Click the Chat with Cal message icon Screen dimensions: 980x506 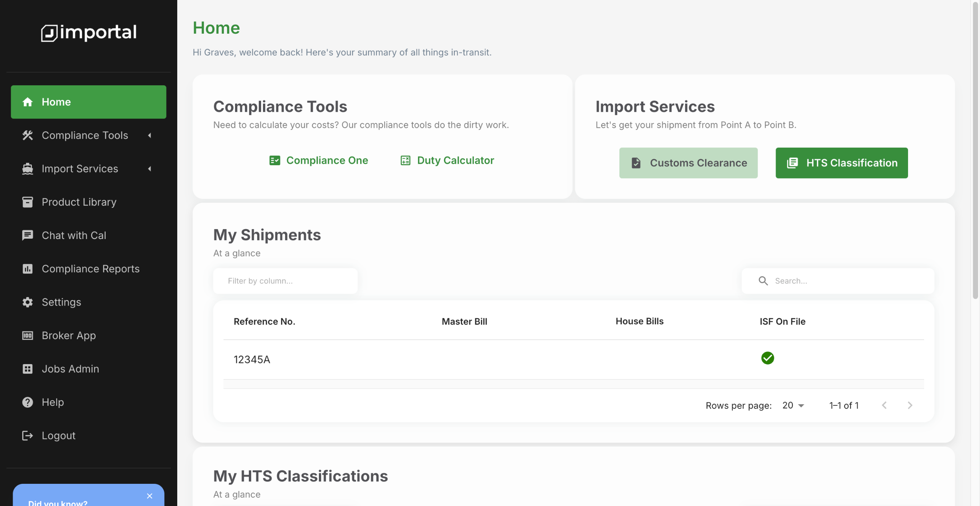tap(28, 235)
